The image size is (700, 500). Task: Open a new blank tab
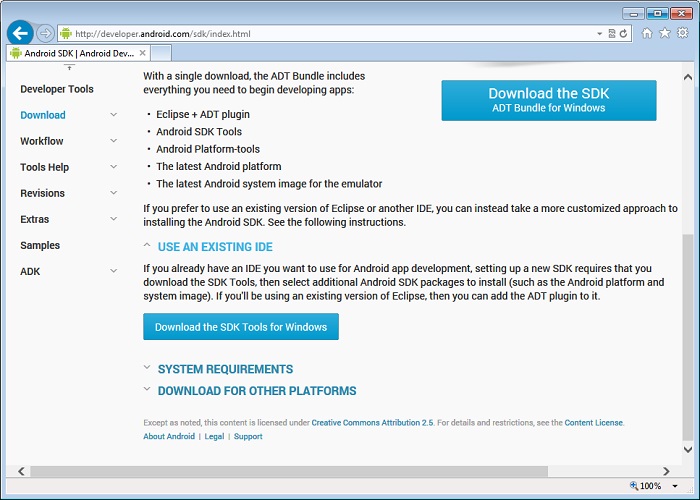pos(161,53)
